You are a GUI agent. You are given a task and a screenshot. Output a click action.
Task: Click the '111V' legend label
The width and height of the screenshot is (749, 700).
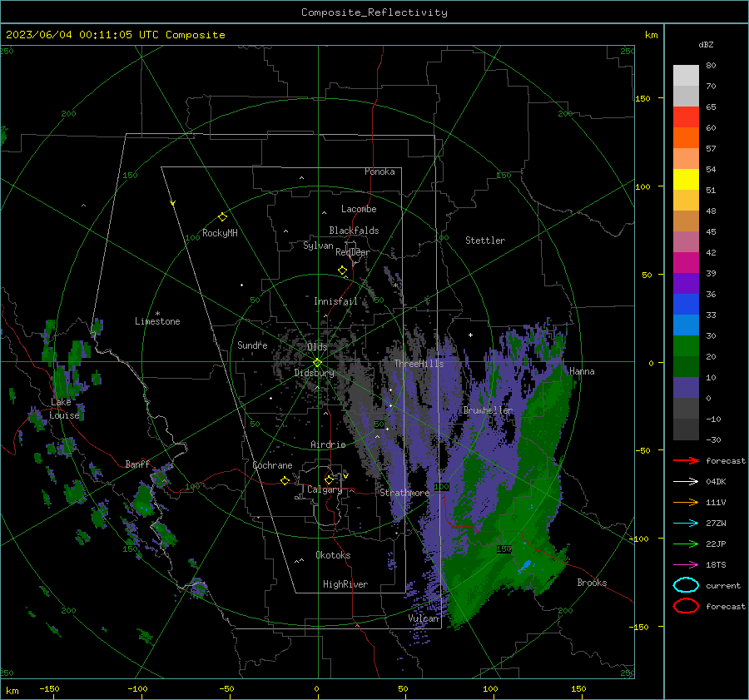pos(716,502)
